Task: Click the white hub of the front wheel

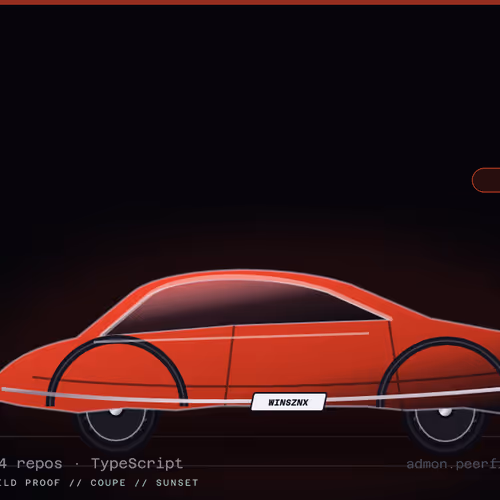Action: pyautogui.click(x=116, y=412)
